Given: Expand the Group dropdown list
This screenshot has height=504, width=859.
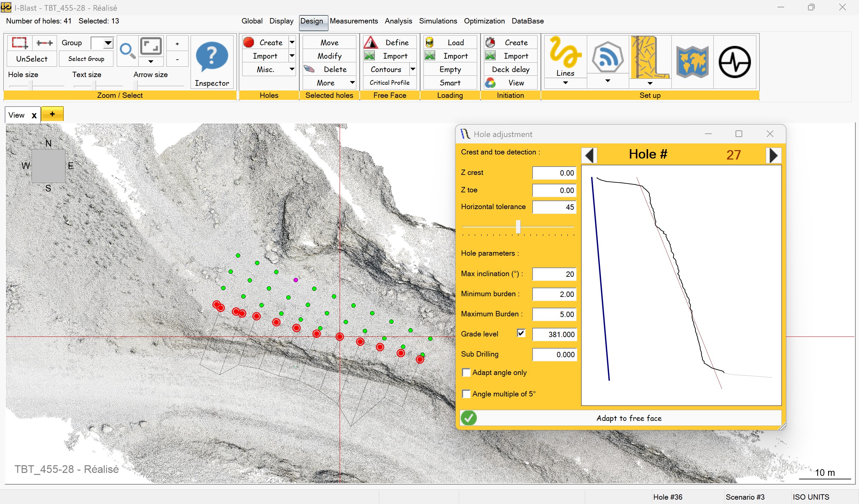Looking at the screenshot, I should 108,43.
